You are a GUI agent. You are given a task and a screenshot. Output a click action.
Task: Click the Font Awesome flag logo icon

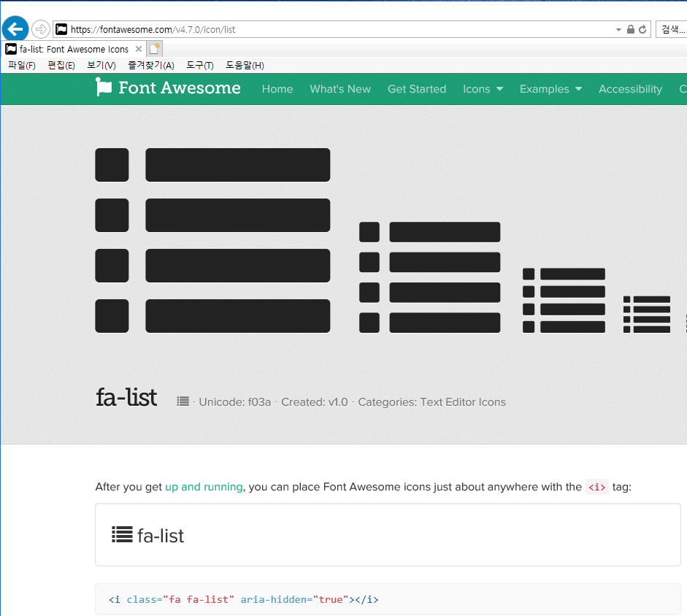pyautogui.click(x=104, y=87)
